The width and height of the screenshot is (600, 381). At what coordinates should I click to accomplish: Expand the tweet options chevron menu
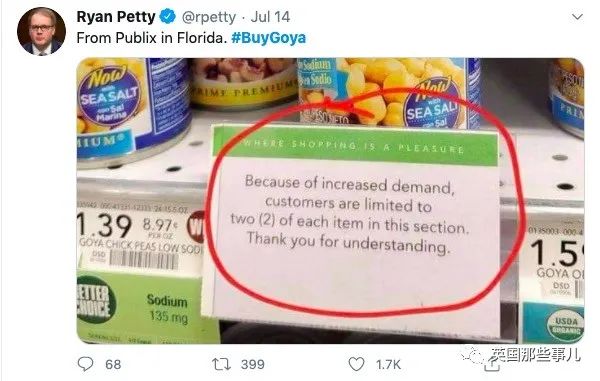pos(577,17)
